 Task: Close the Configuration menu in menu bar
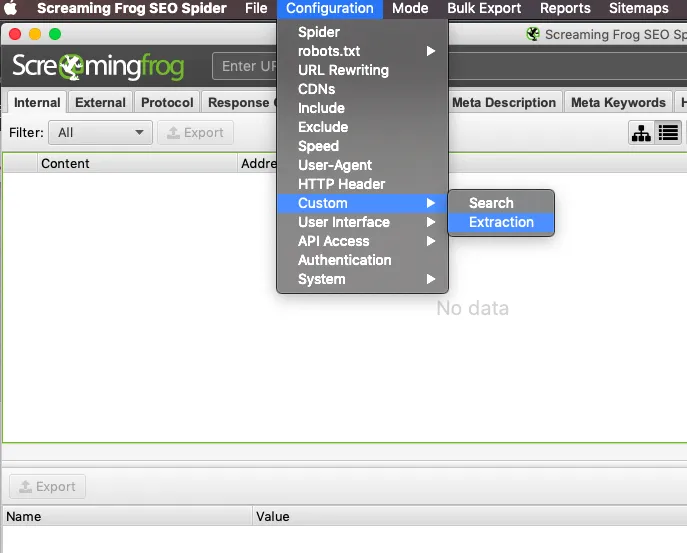coord(329,8)
